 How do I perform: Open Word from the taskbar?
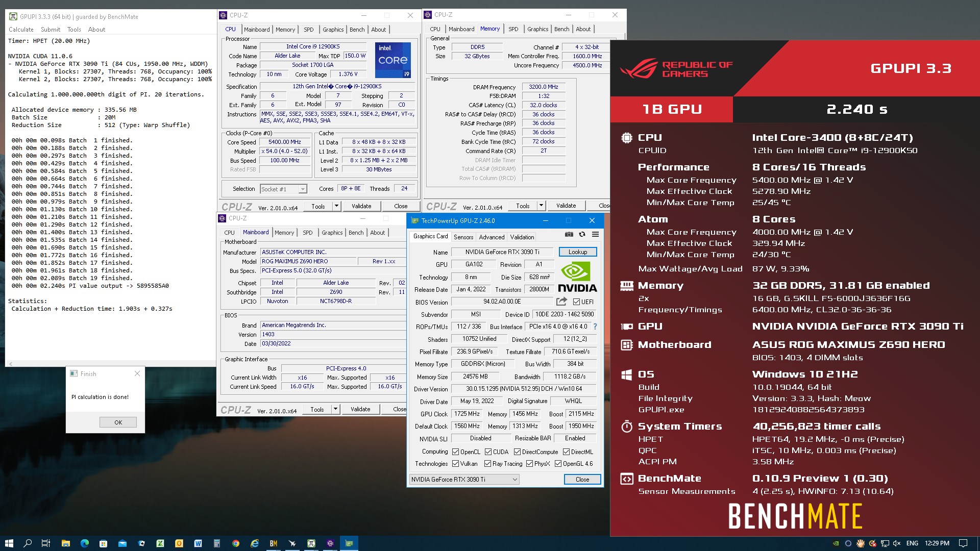(x=198, y=543)
